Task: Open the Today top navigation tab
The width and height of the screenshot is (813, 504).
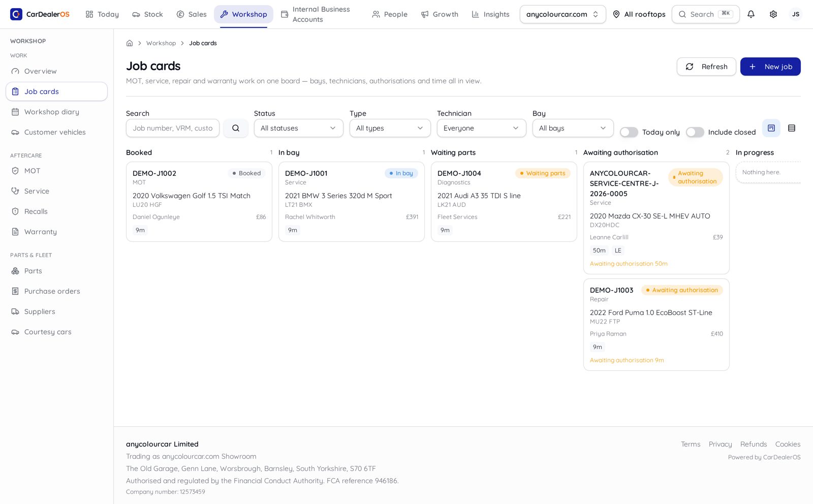Action: click(102, 14)
